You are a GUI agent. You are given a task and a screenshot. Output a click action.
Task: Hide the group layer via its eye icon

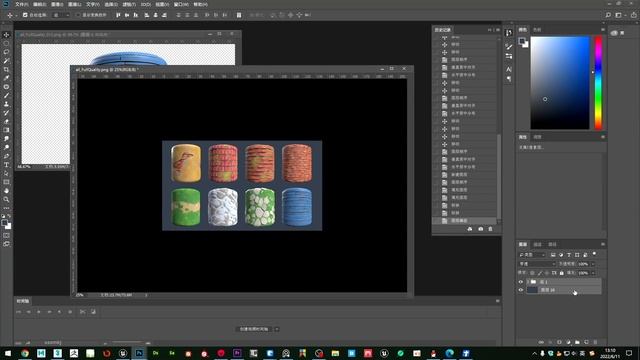pyautogui.click(x=520, y=282)
